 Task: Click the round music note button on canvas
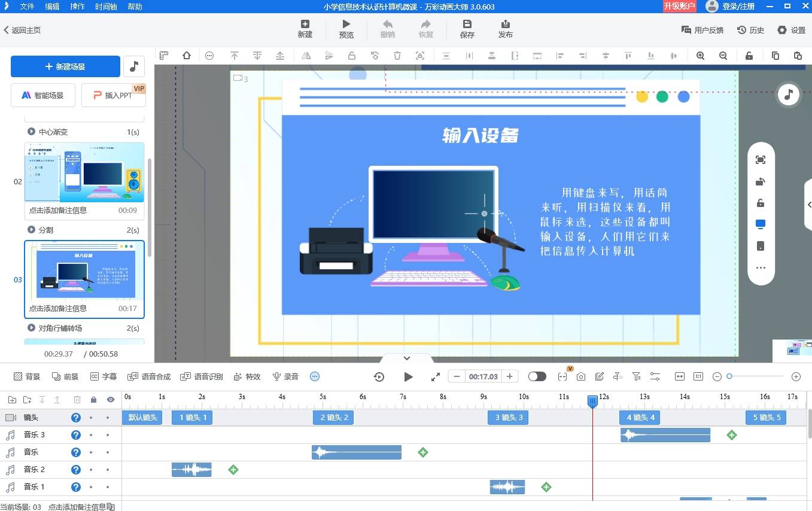788,95
